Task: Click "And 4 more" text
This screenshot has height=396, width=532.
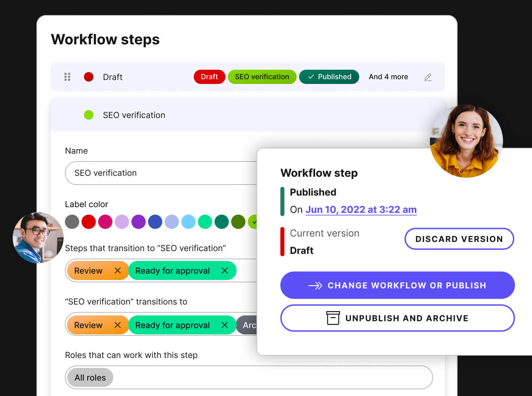Action: pos(388,77)
